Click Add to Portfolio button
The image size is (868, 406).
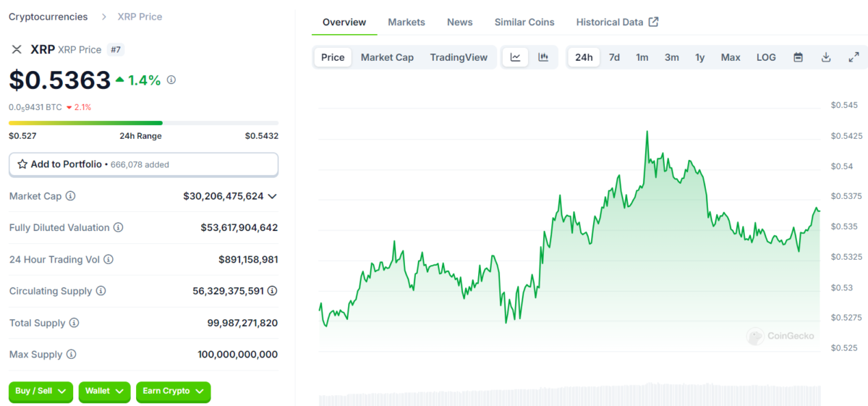[143, 164]
